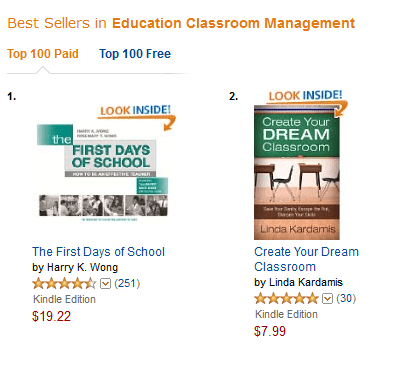Click Look Inside badge on First Days book
The width and height of the screenshot is (415, 371).
pos(135,110)
